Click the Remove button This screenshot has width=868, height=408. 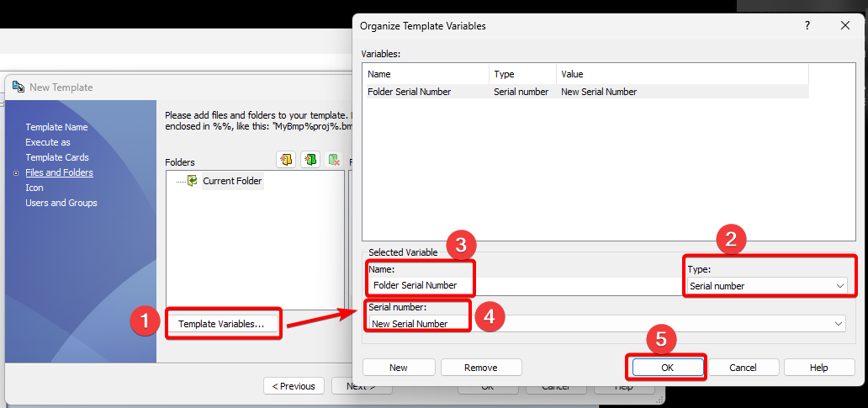(x=480, y=368)
